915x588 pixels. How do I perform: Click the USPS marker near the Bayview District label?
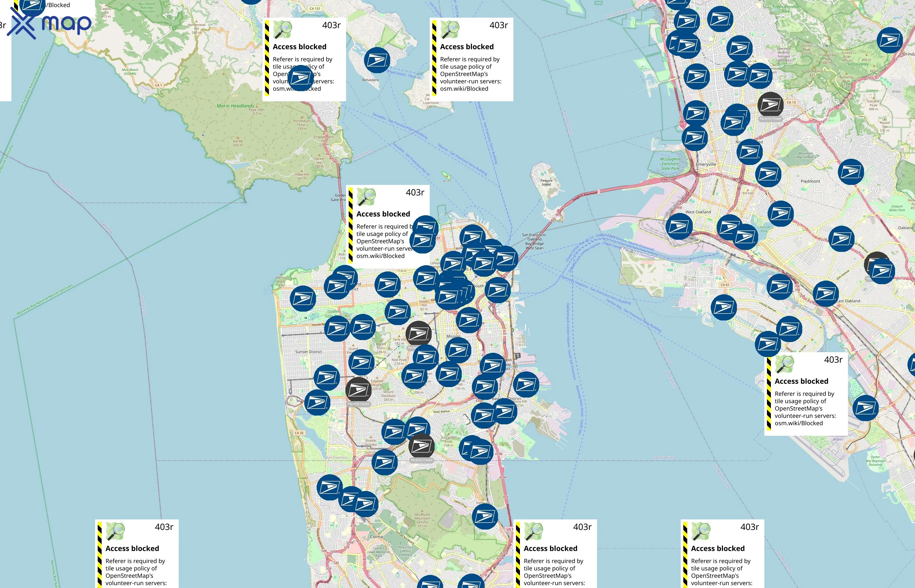(505, 411)
